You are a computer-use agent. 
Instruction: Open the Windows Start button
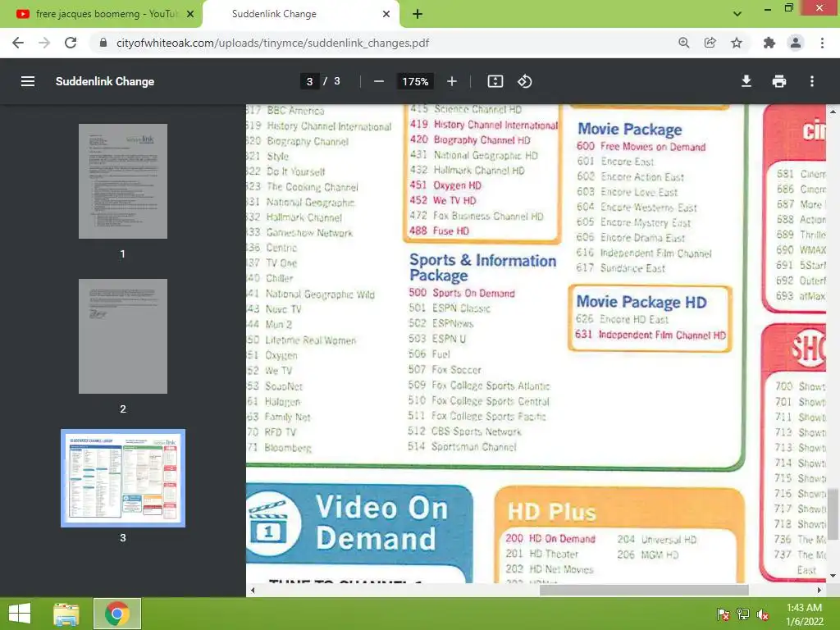(x=20, y=614)
